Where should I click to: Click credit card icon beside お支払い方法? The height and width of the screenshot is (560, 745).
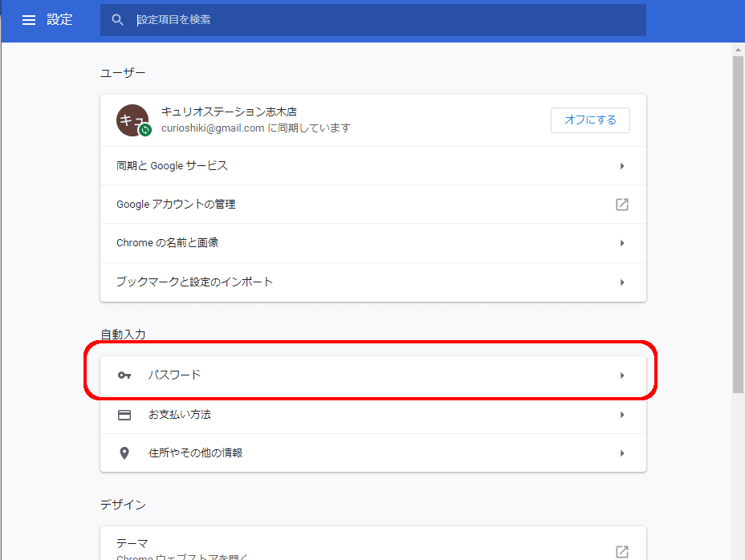coord(124,415)
